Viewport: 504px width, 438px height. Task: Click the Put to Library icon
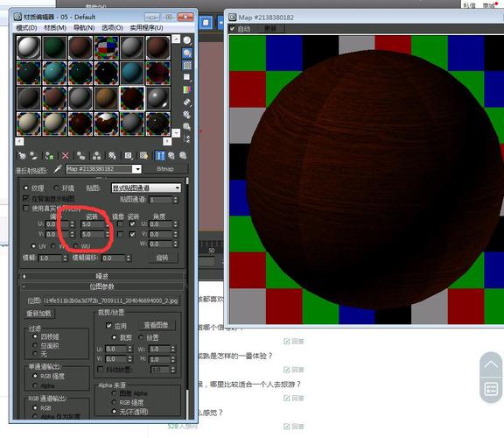pyautogui.click(x=112, y=156)
